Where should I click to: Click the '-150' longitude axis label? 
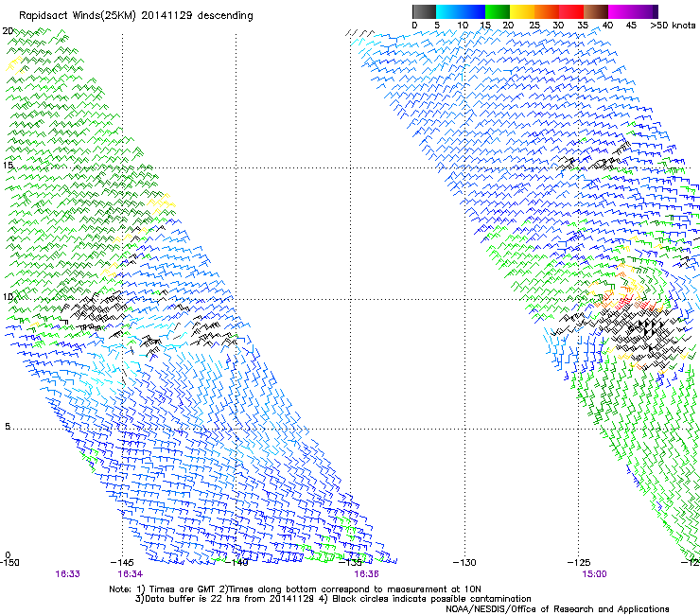9,562
